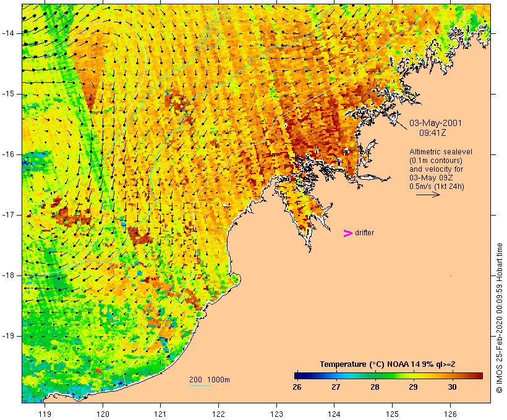This screenshot has width=507, height=420.
Task: Click the colorbar tick label '27'
Action: click(x=336, y=387)
